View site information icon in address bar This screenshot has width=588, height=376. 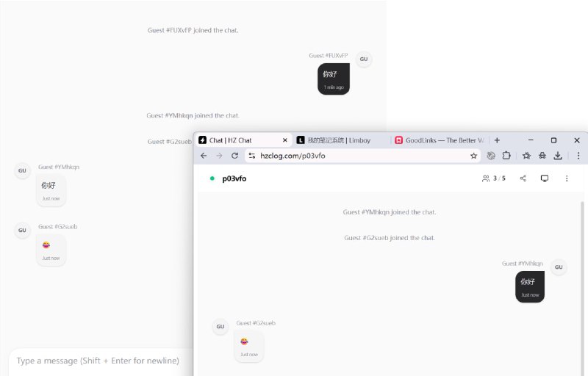(x=251, y=156)
